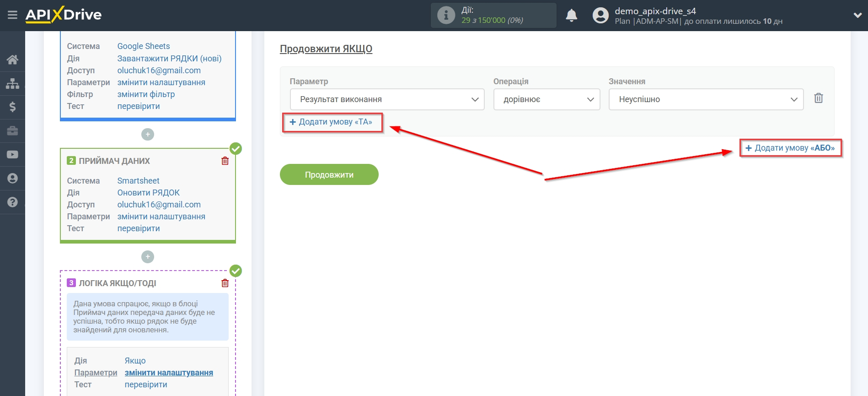
Task: Expand the account dropdown chevron
Action: click(x=857, y=15)
